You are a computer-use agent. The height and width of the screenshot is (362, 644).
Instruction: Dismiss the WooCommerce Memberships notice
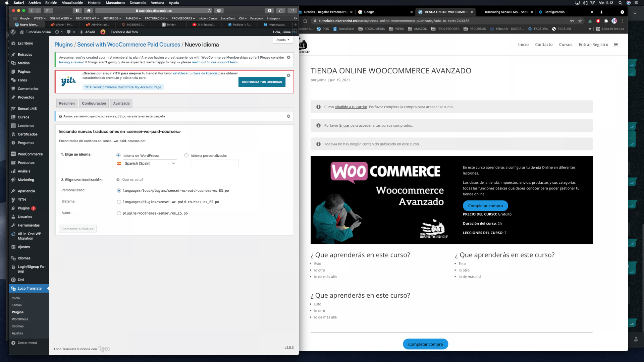coord(288,57)
